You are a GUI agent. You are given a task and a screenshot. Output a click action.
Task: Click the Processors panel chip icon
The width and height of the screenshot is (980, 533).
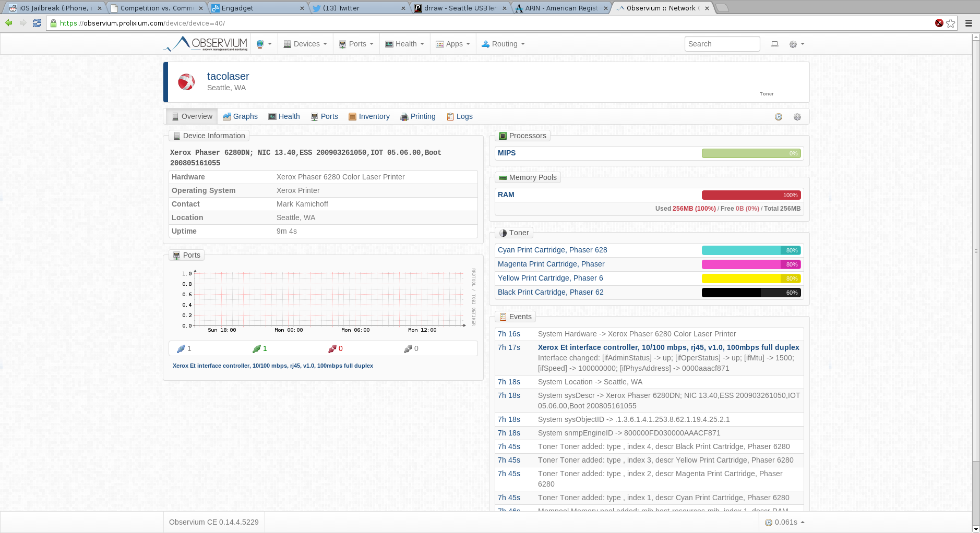pos(503,136)
